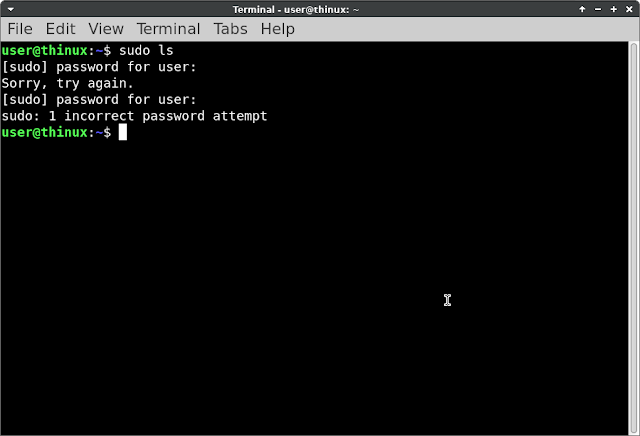This screenshot has width=640, height=436.
Task: Open the Terminal menu
Action: pyautogui.click(x=168, y=29)
